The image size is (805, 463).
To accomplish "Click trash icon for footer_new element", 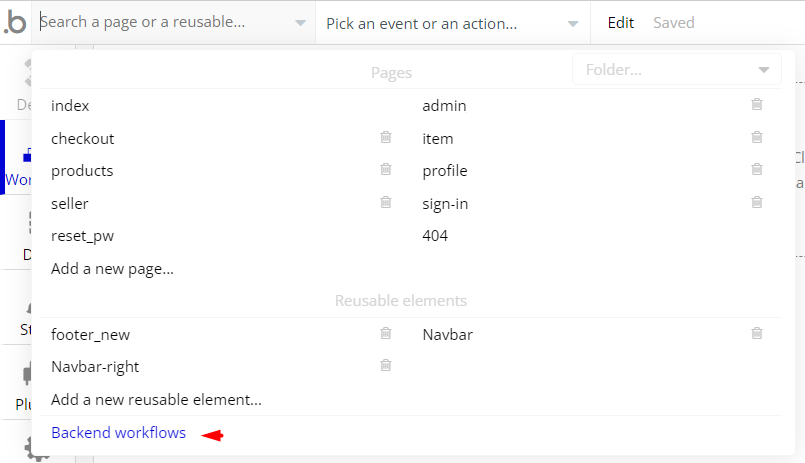I will pos(386,333).
